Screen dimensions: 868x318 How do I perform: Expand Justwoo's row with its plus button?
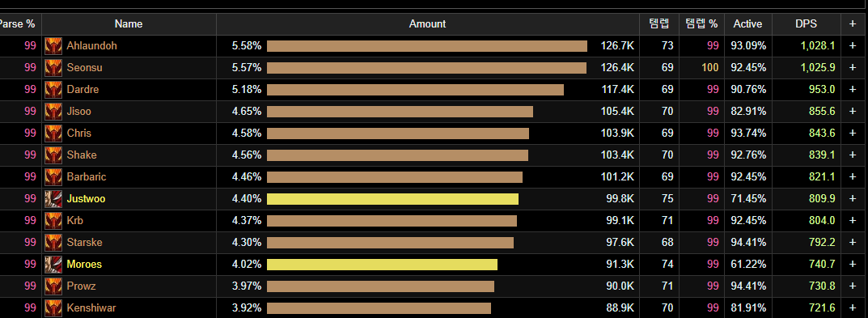[853, 199]
